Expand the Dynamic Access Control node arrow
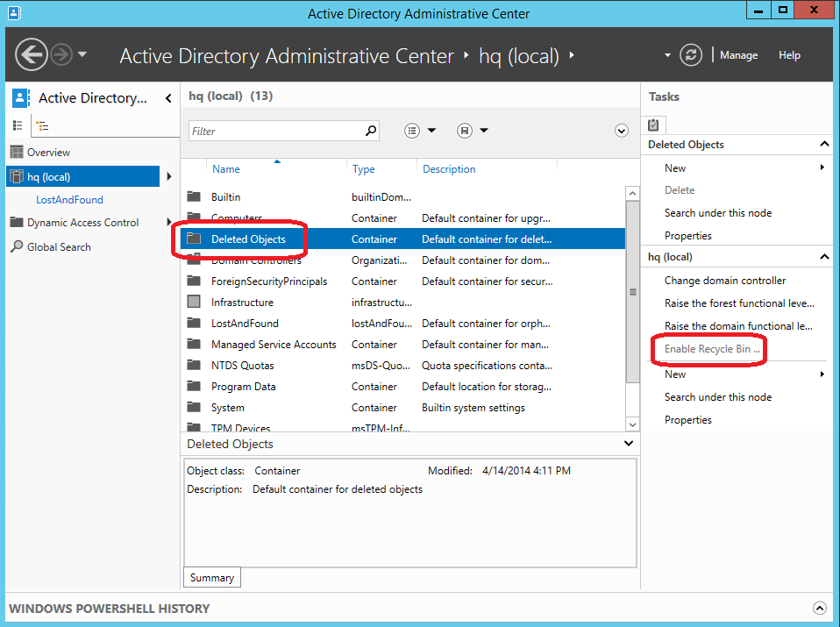The height and width of the screenshot is (627, 840). tap(169, 222)
